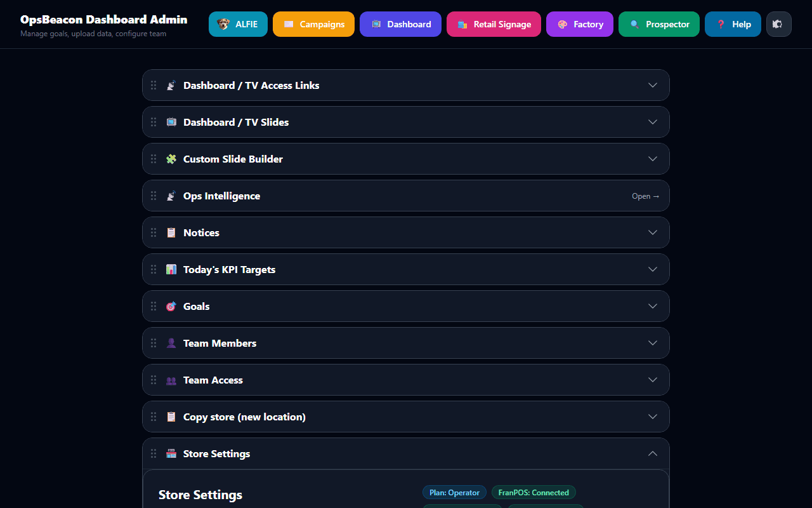
Task: Click the Plan: Operator badge
Action: tap(454, 493)
